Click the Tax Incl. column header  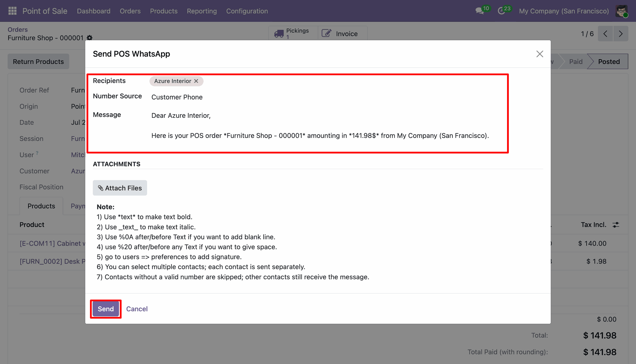(594, 225)
